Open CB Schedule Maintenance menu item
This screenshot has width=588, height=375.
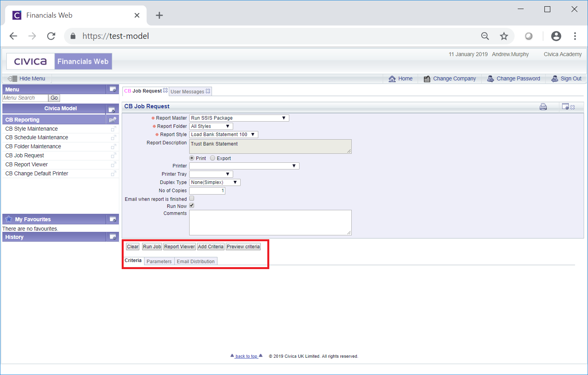pyautogui.click(x=37, y=137)
